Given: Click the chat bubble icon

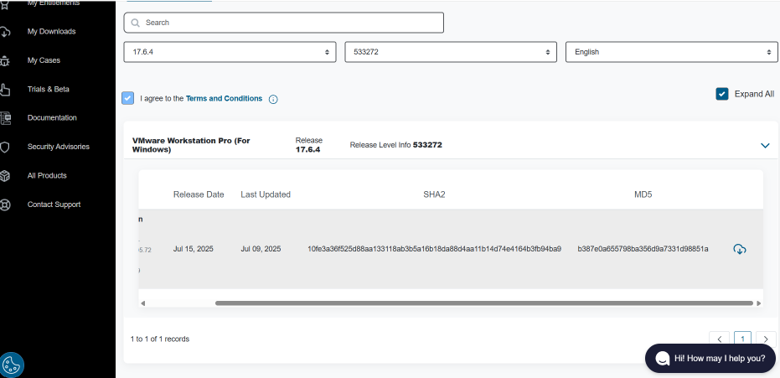Looking at the screenshot, I should [x=662, y=359].
